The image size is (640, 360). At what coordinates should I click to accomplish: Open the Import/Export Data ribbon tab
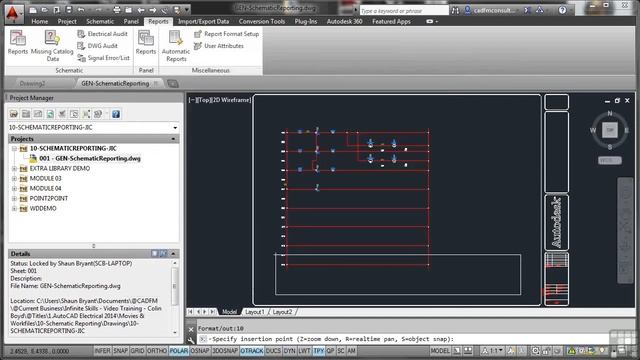(203, 21)
